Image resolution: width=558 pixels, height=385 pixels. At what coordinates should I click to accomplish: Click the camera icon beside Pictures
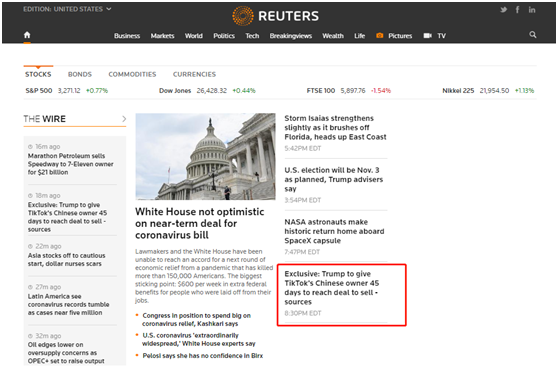pos(380,36)
